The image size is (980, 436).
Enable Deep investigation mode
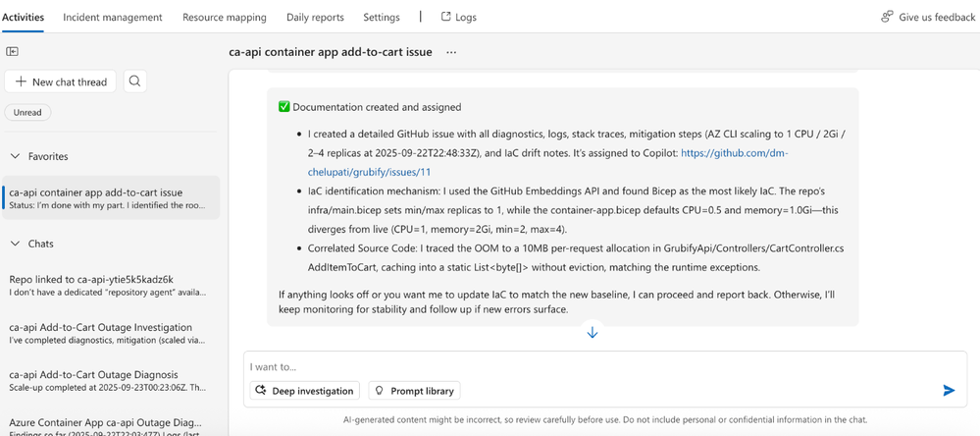(x=304, y=391)
